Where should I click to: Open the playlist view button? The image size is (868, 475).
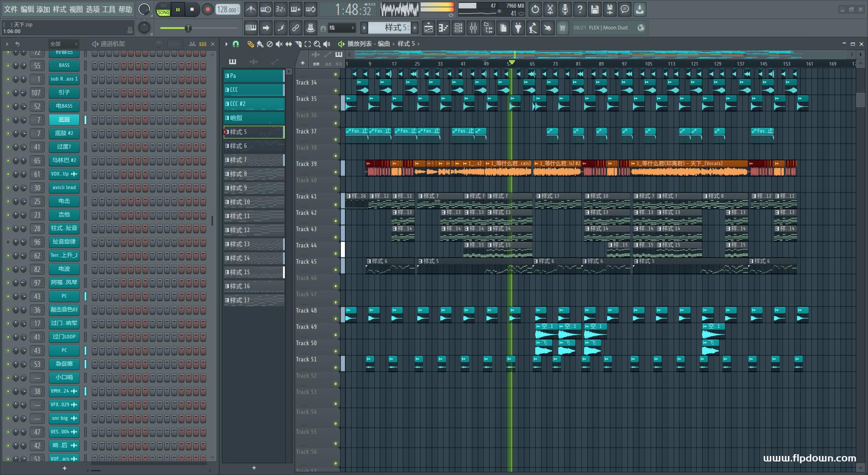[428, 28]
